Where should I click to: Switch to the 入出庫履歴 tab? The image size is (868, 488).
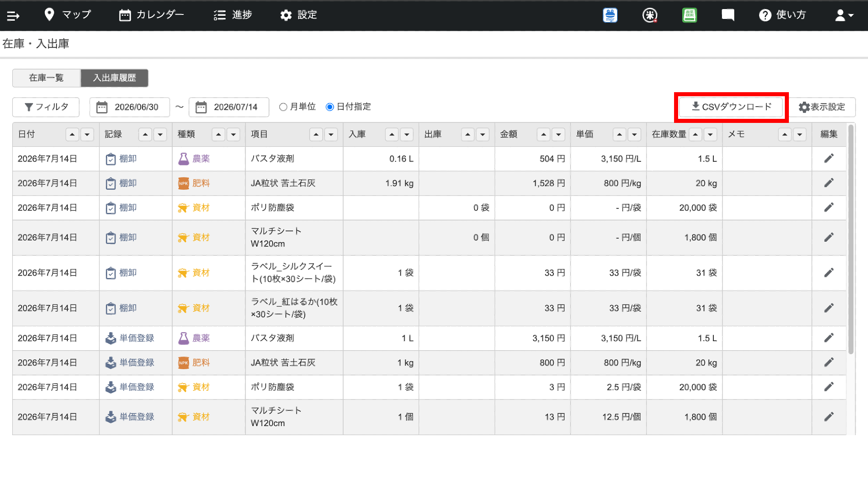(x=114, y=78)
